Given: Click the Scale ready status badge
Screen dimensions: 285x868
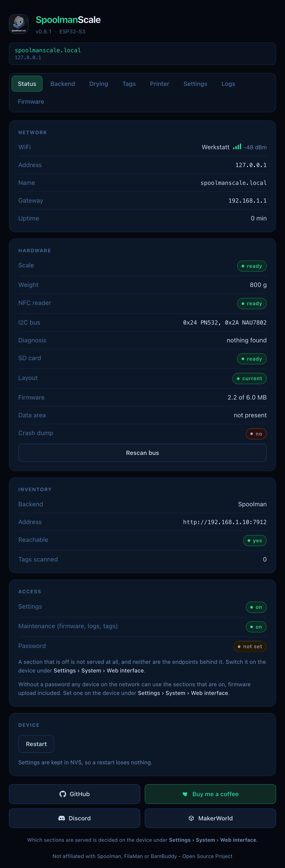Looking at the screenshot, I should (x=252, y=266).
